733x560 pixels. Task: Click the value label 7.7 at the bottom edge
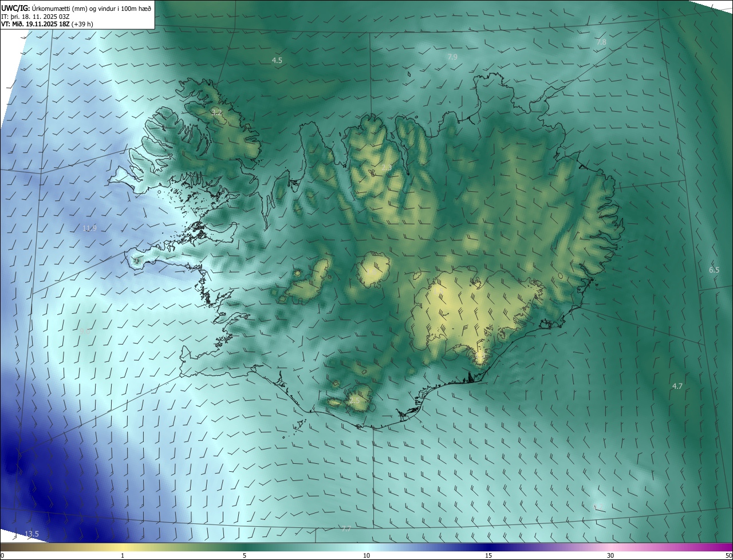pyautogui.click(x=346, y=529)
